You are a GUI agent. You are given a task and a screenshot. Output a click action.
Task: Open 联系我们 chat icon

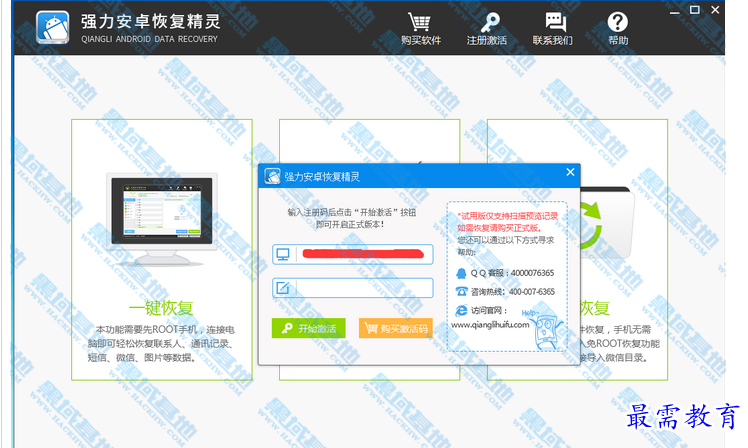tap(555, 22)
